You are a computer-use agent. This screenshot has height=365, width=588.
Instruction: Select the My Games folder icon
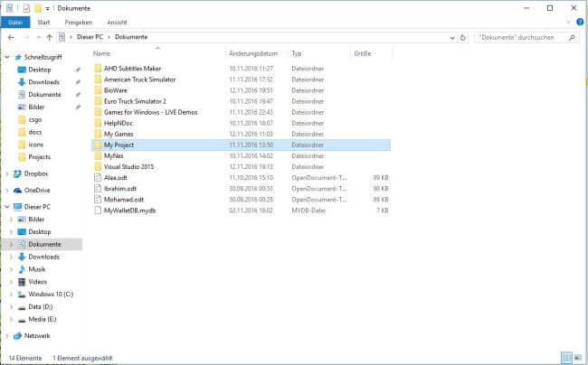coord(98,134)
